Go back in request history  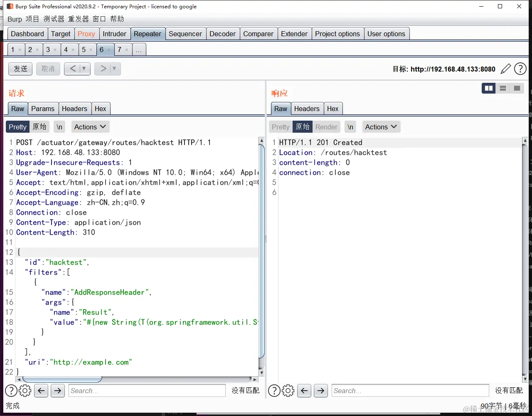pos(73,69)
